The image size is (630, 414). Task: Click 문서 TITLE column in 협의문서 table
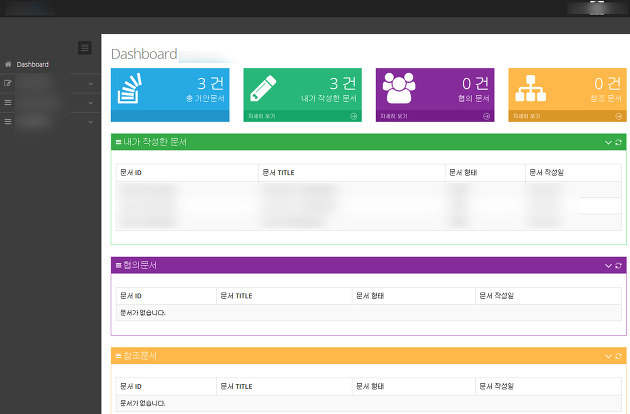(284, 296)
